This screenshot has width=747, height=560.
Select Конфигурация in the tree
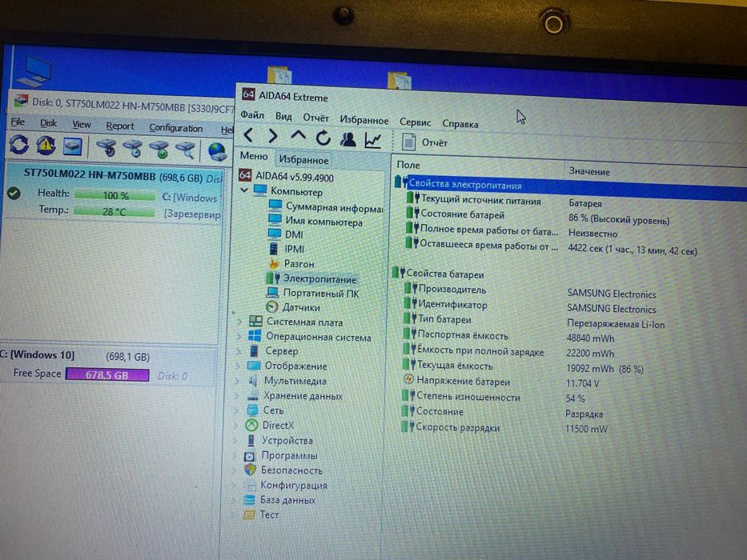[x=285, y=486]
